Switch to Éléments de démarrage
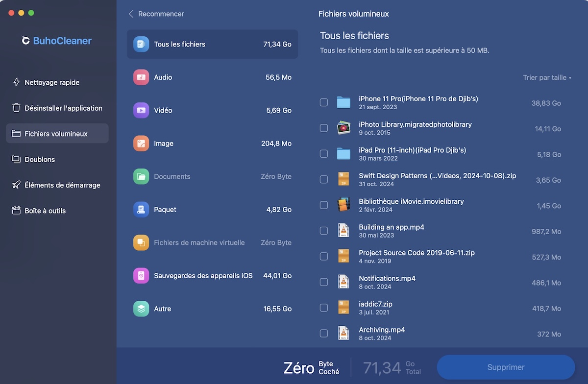Image resolution: width=588 pixels, height=384 pixels. click(57, 185)
